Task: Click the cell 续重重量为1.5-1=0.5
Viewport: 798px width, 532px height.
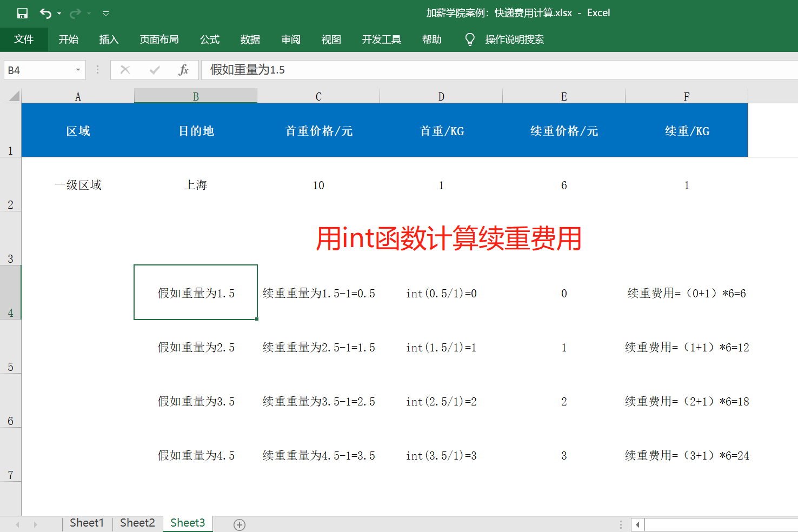Action: pyautogui.click(x=318, y=292)
